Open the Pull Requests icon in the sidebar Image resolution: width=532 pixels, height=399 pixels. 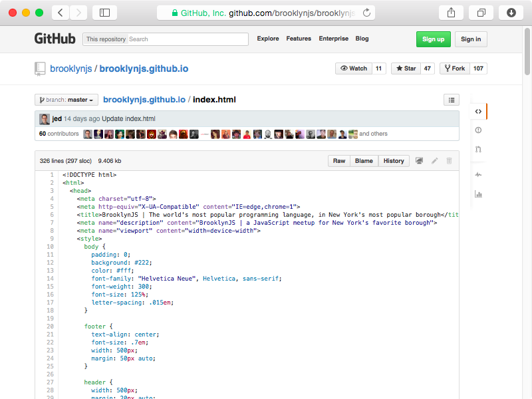478,149
